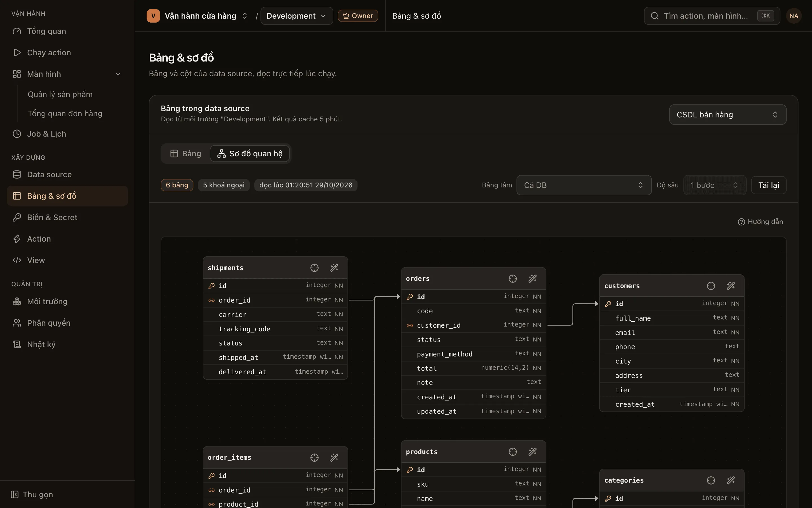Image resolution: width=812 pixels, height=508 pixels.
Task: Open Phân quyền page
Action: tap(67, 323)
